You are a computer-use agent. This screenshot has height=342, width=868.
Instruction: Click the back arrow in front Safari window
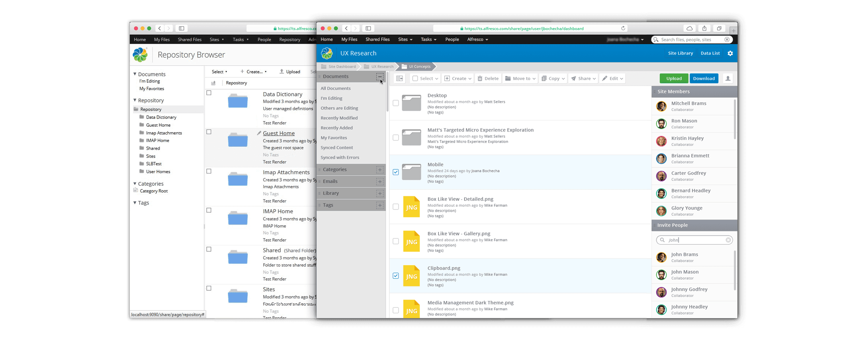click(x=346, y=28)
